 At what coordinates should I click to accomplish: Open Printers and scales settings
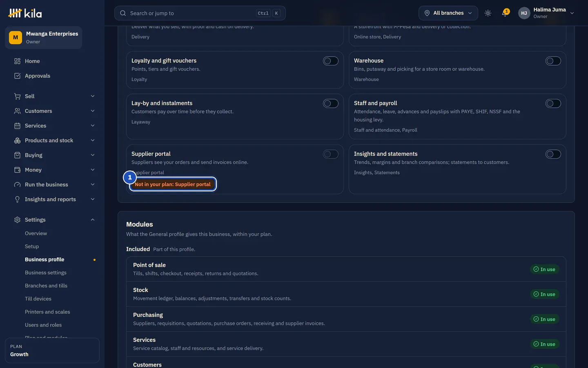tap(47, 312)
